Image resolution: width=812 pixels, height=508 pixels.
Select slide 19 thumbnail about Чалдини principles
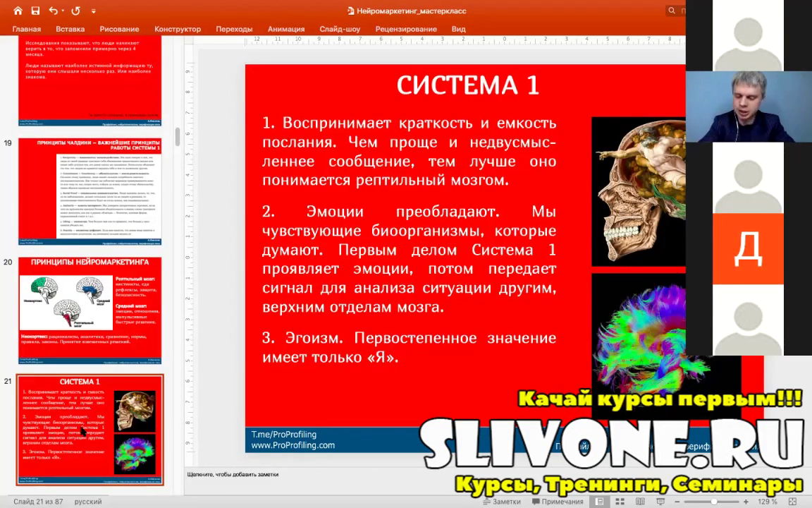click(x=90, y=191)
